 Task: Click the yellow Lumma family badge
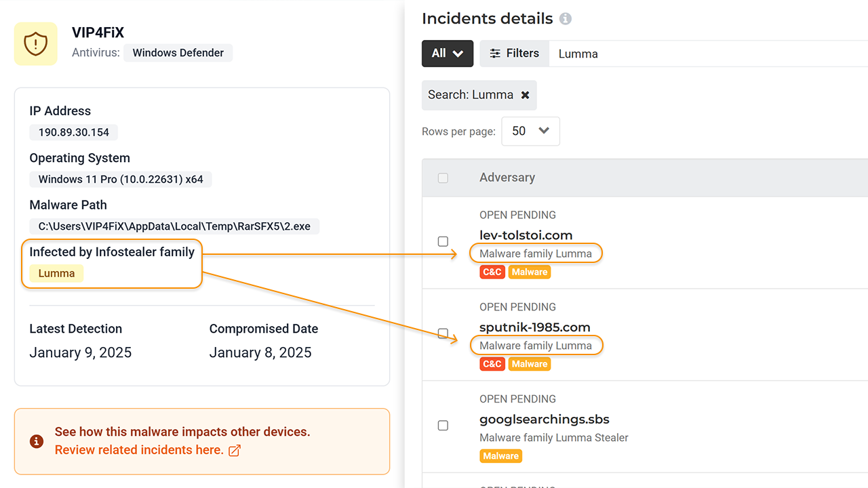click(x=56, y=274)
